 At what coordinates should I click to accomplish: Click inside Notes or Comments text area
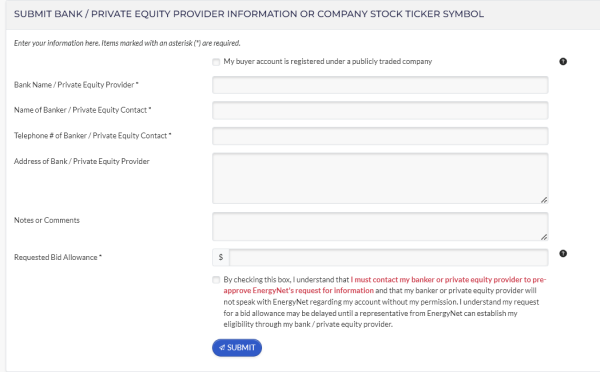pos(380,227)
